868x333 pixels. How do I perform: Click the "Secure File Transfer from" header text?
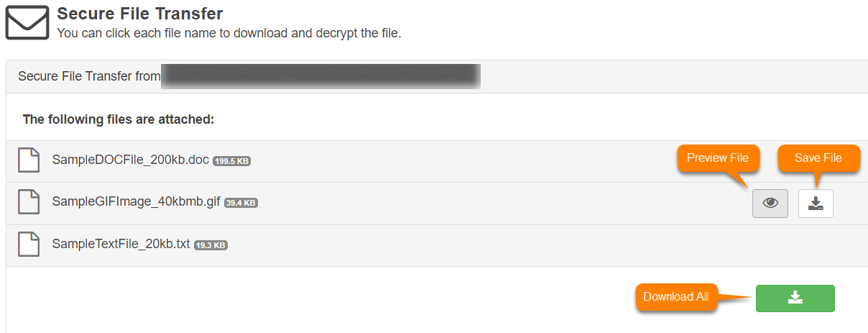(x=89, y=76)
